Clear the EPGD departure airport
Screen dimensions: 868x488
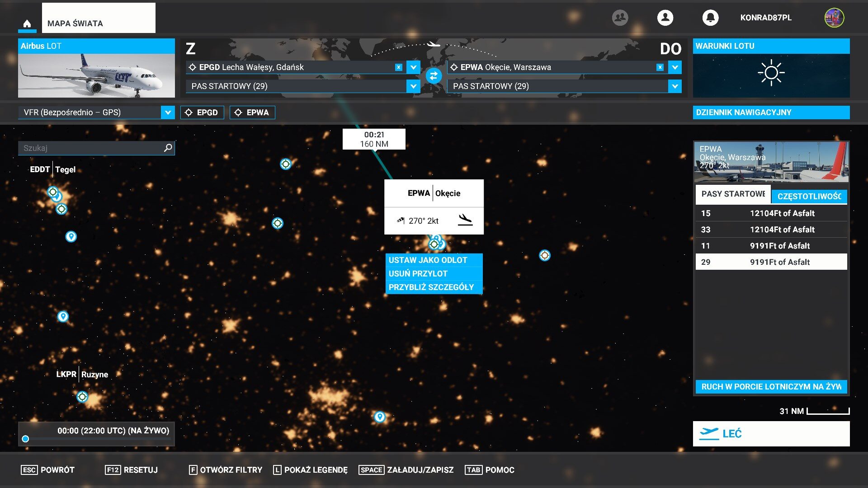(398, 67)
